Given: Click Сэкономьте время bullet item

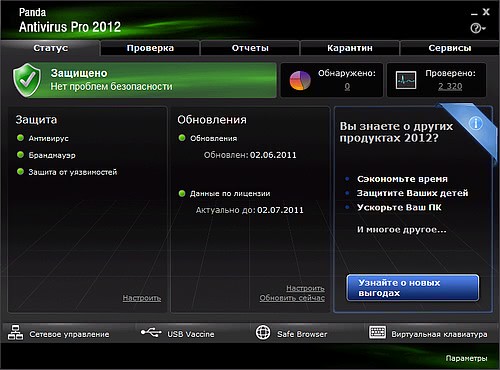Looking at the screenshot, I should click(x=402, y=179).
